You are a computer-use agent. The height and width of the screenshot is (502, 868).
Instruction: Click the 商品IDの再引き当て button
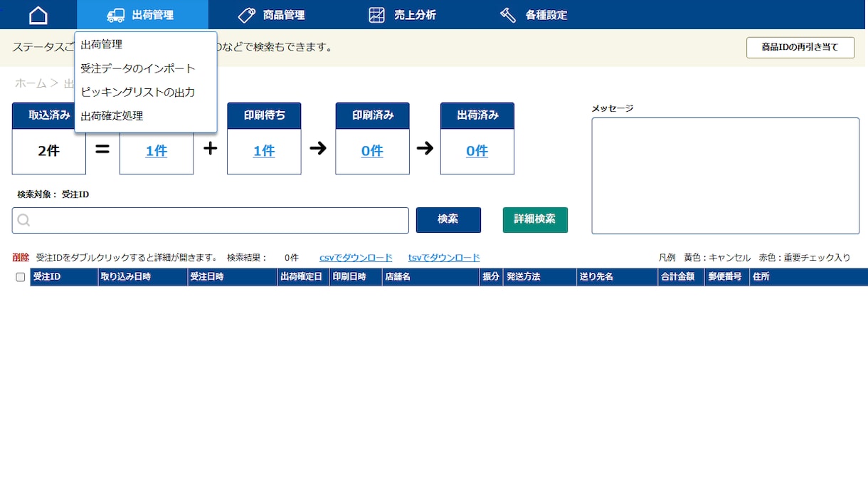(x=800, y=48)
